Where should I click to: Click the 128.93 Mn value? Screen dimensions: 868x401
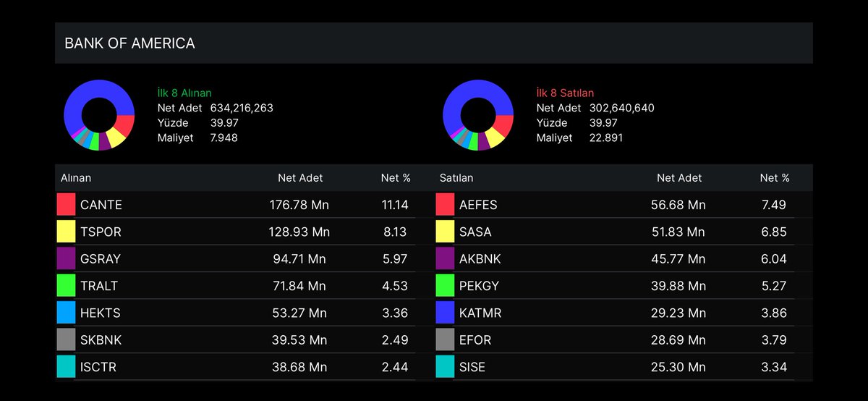tap(299, 232)
